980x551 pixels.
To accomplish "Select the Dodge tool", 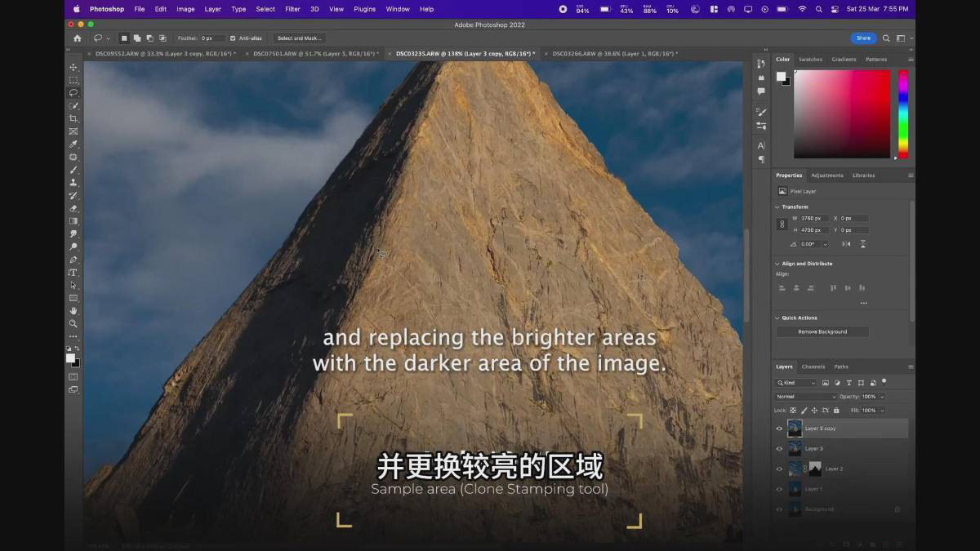I will click(73, 247).
